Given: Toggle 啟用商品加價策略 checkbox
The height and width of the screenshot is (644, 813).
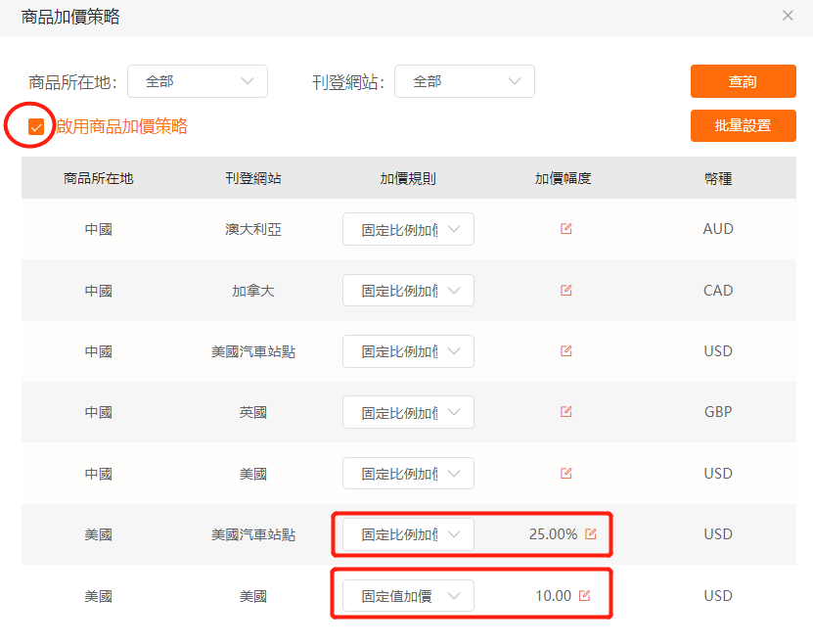Looking at the screenshot, I should click(x=36, y=126).
